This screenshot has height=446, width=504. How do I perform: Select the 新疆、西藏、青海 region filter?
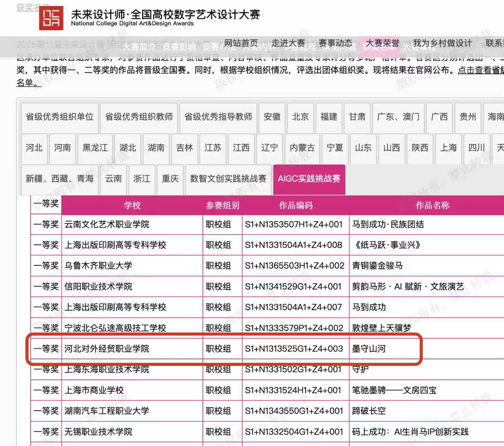click(60, 179)
